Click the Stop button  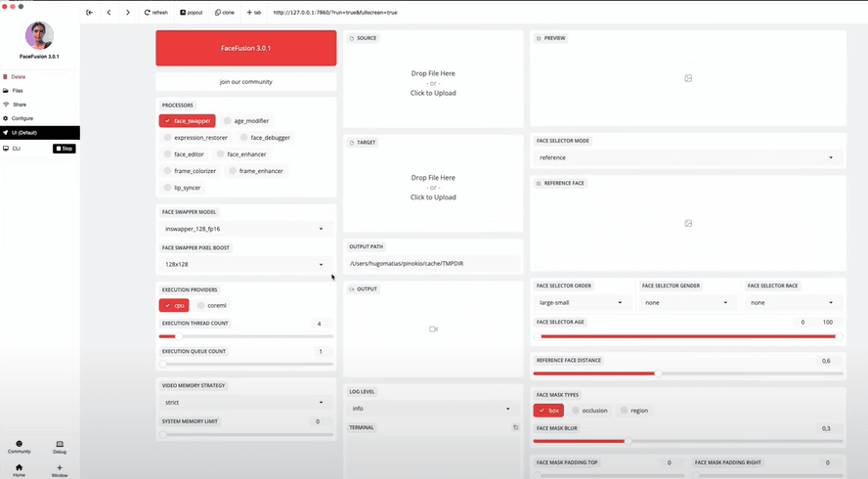(65, 149)
